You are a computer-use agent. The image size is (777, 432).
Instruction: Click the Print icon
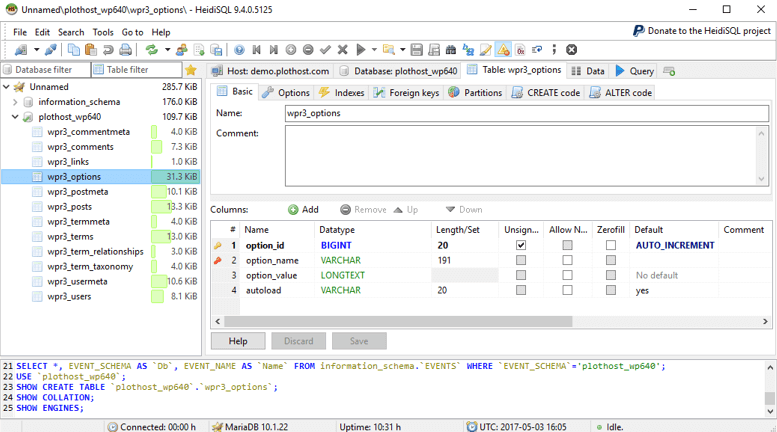click(x=125, y=50)
